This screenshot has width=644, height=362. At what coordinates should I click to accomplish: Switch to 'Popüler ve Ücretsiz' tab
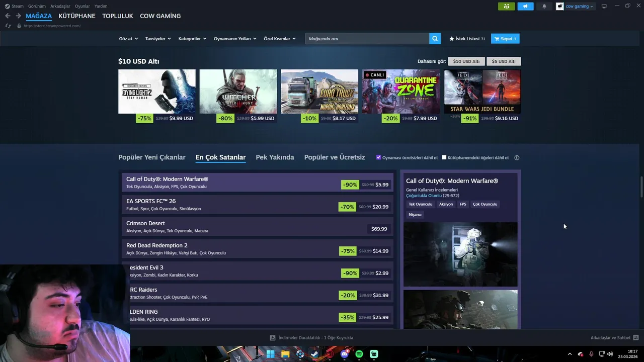point(335,157)
